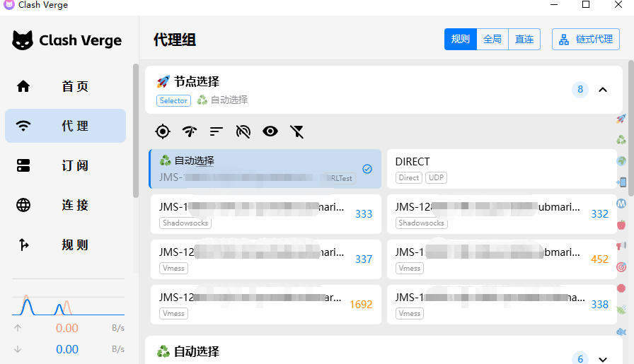Click the locate current node icon
This screenshot has width=634, height=364.
163,131
